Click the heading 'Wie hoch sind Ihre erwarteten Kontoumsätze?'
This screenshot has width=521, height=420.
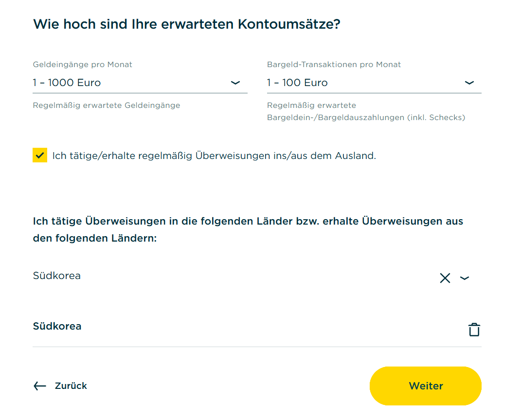[187, 24]
